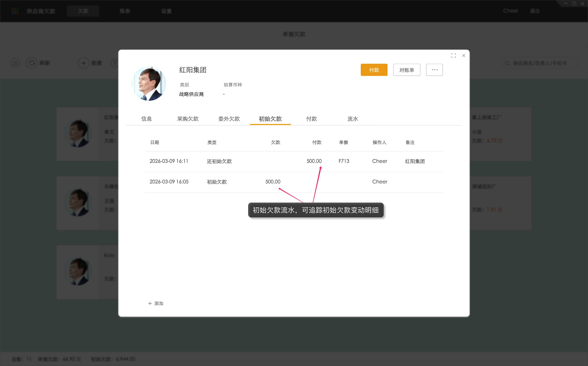588x366 pixels.
Task: Open the filter funnel icon
Action: (x=115, y=63)
